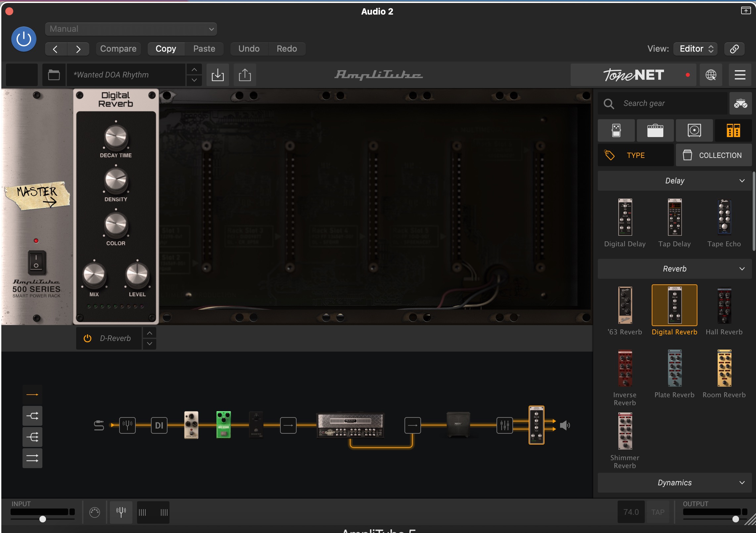Select the split-at-end signal chain layout
The width and height of the screenshot is (756, 533).
tap(32, 416)
